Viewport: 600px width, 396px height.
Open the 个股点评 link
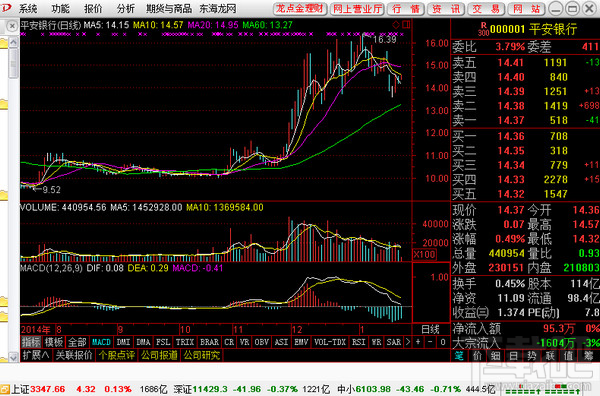tap(117, 355)
